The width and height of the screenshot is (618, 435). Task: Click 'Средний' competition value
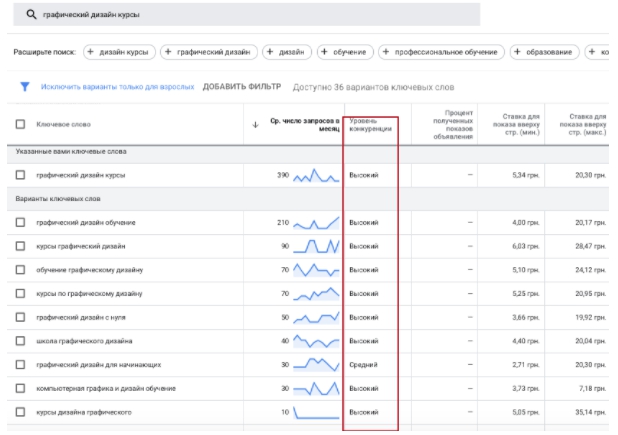click(363, 365)
